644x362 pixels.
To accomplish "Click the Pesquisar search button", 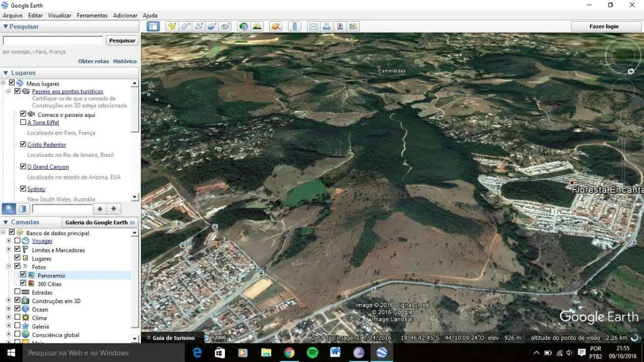I will pyautogui.click(x=122, y=41).
